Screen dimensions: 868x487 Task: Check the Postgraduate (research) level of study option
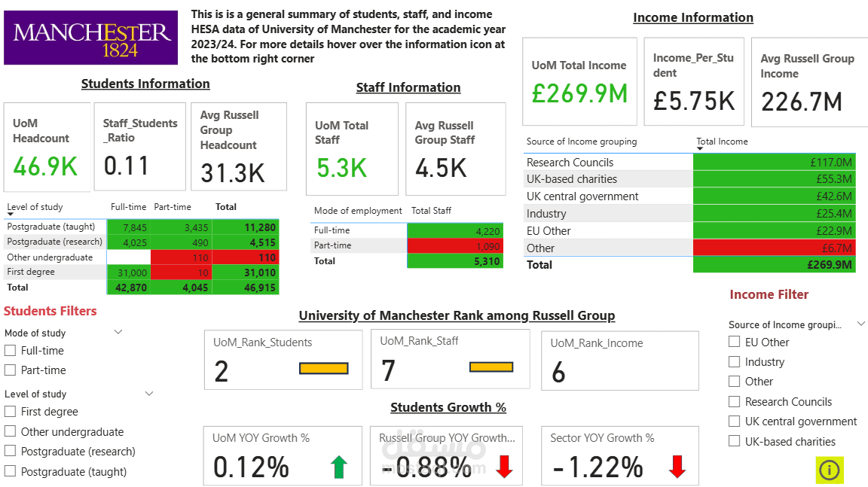(11, 451)
